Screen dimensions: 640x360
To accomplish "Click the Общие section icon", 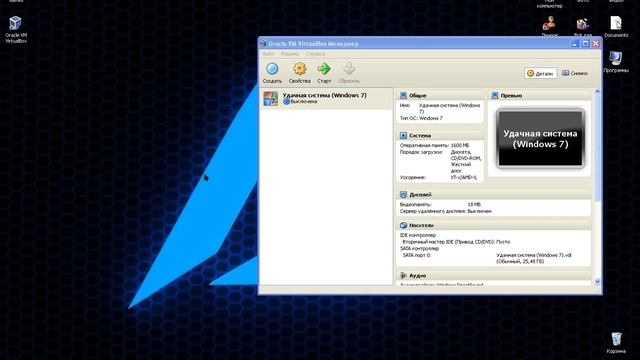I will pyautogui.click(x=403, y=95).
